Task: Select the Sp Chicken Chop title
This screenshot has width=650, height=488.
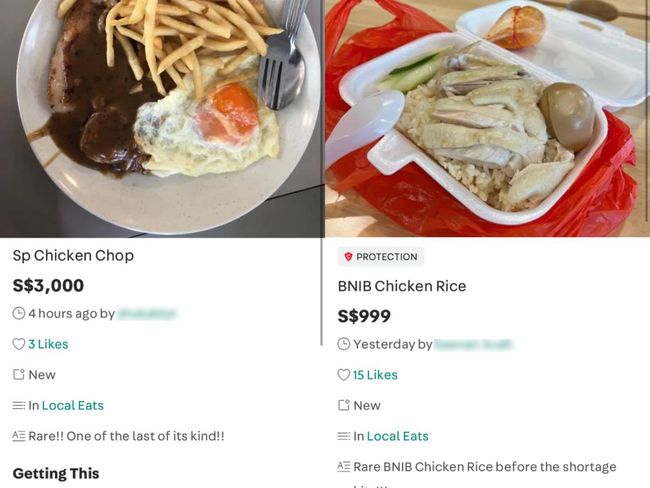Action: (x=73, y=256)
